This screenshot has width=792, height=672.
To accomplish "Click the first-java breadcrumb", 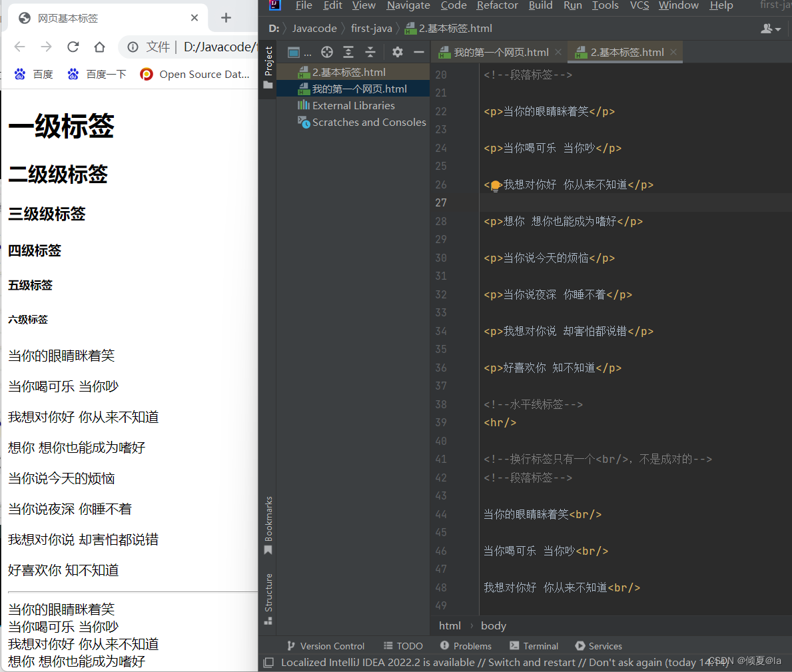I will (x=371, y=28).
